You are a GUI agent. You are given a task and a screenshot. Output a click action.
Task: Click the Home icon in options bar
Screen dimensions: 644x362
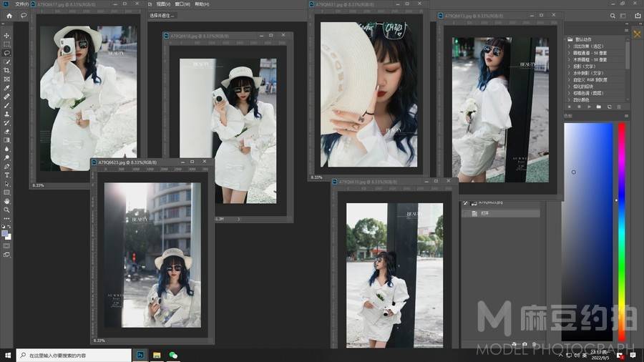click(9, 16)
